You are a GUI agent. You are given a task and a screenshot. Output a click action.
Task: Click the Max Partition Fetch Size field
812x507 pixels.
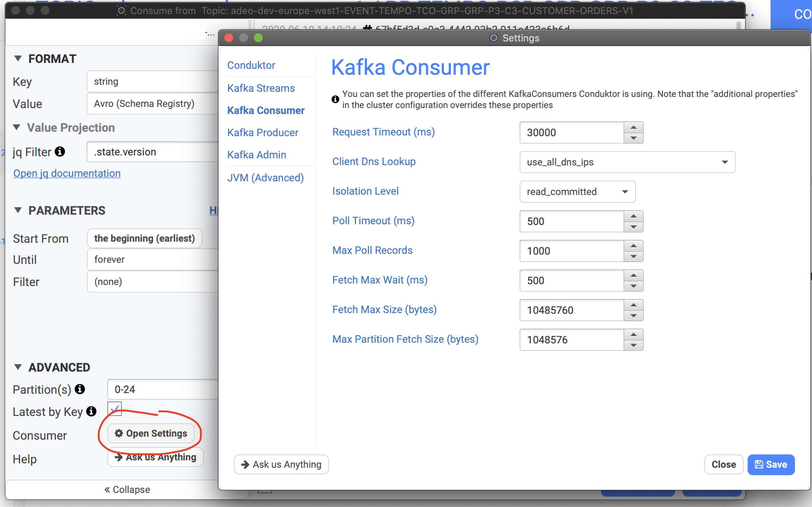[x=572, y=340]
